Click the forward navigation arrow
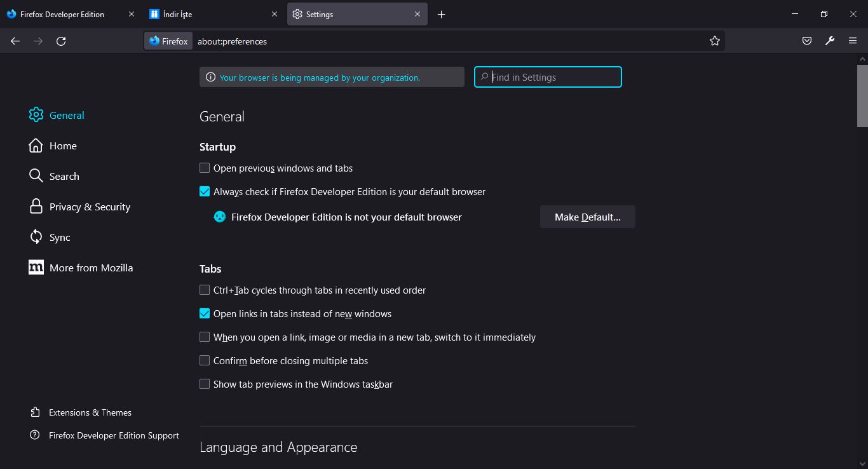 point(38,41)
